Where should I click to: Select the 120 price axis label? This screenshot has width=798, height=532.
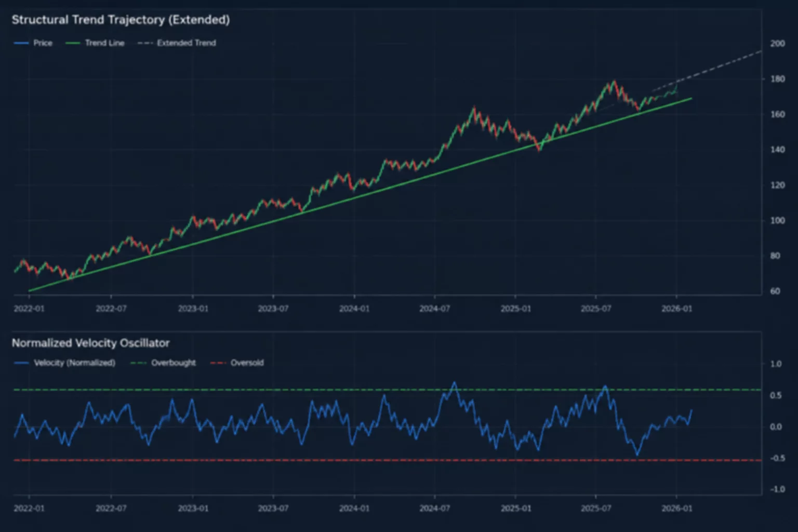[777, 185]
